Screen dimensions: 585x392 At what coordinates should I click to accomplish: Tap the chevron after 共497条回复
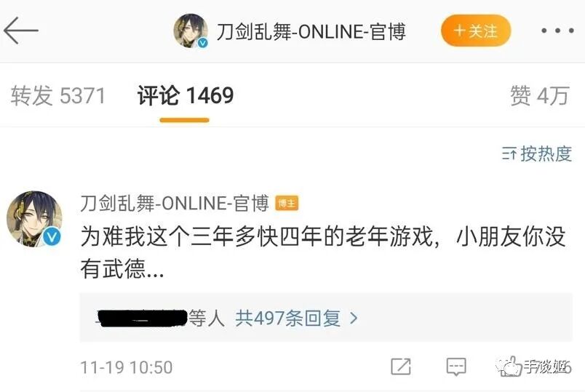(x=354, y=319)
